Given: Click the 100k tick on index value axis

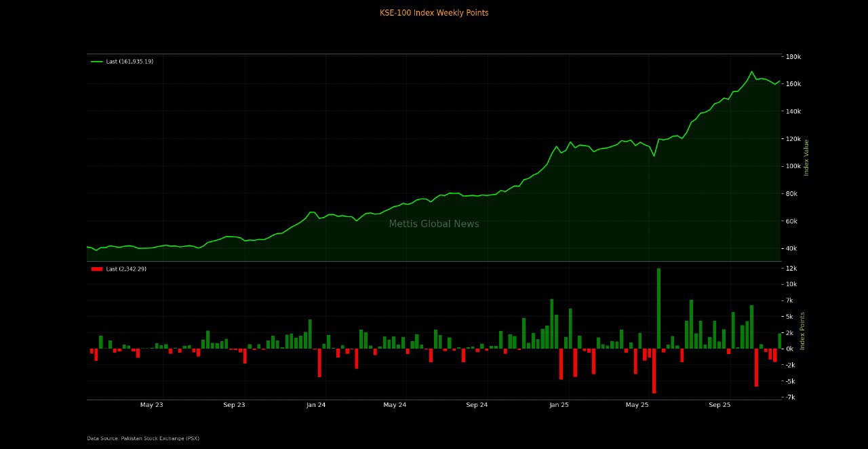Looking at the screenshot, I should click(793, 166).
